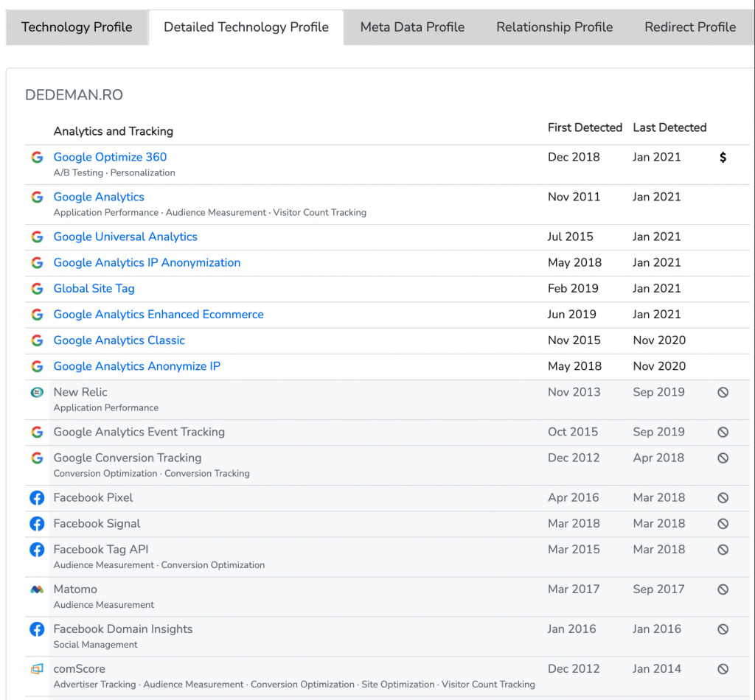Click not-detected icon on Google Conversion Tracking row
The height and width of the screenshot is (700, 755).
coord(723,458)
